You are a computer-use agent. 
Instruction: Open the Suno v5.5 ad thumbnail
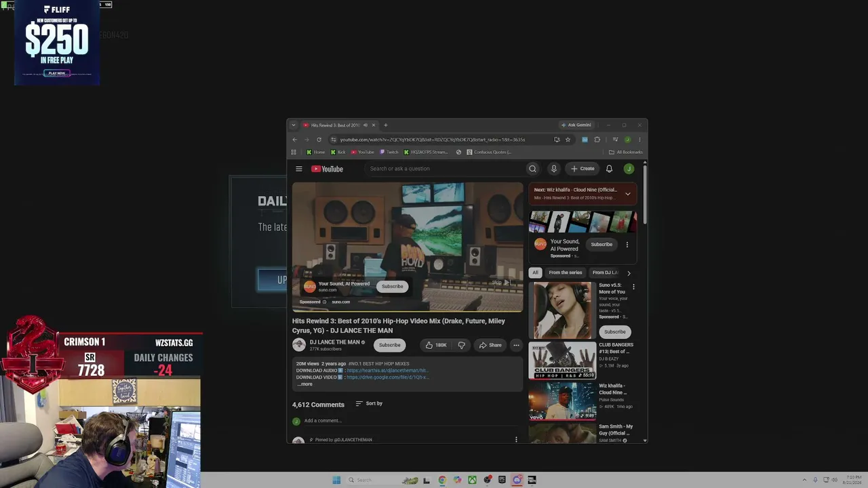click(x=562, y=310)
